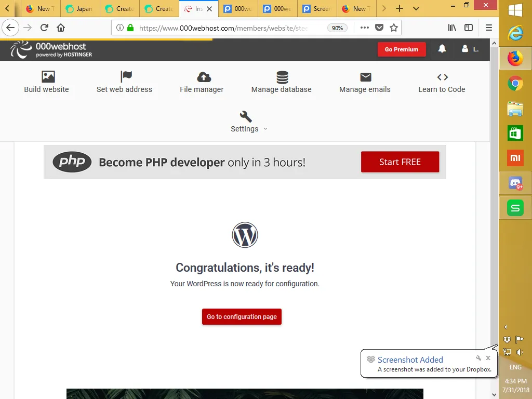Viewport: 532px width, 399px height.
Task: Open Windows Start menu
Action: click(515, 10)
